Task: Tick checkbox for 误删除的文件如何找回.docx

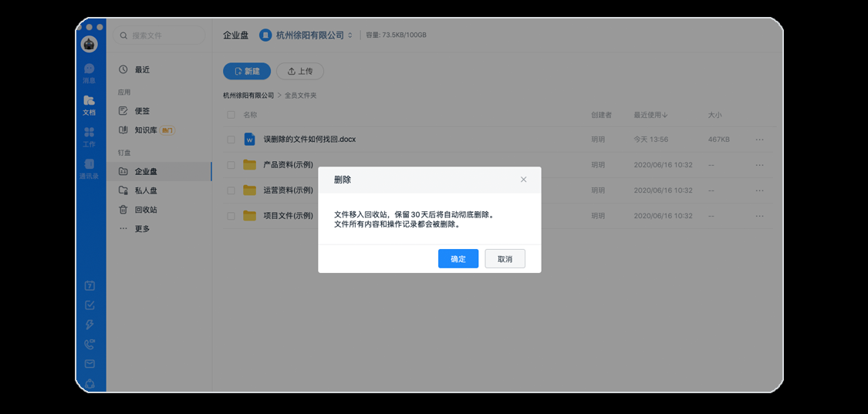Action: (231, 140)
